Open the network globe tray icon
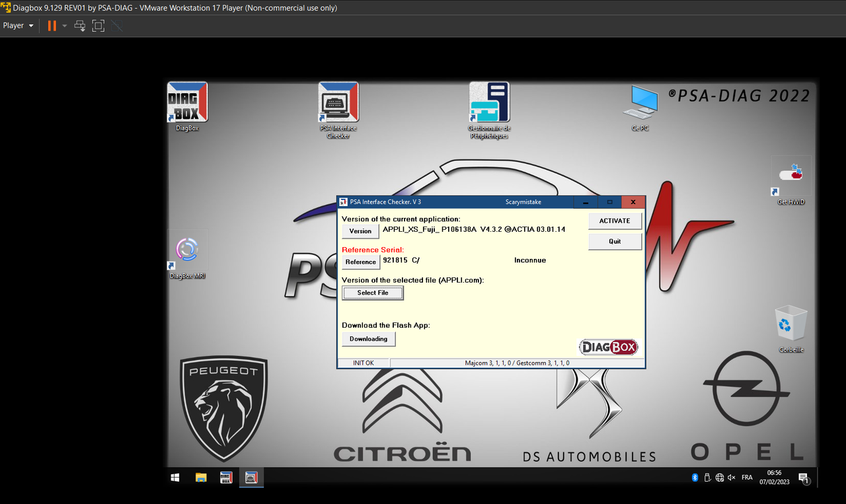This screenshot has width=846, height=504. pos(719,477)
